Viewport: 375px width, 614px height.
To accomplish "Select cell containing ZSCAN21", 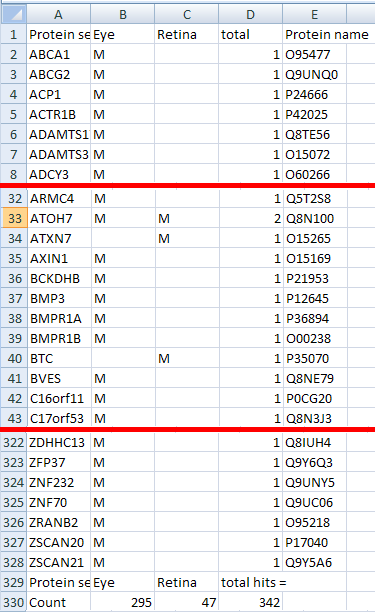I will point(58,562).
